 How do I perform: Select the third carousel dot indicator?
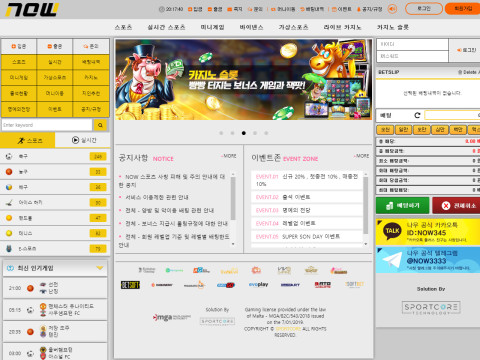pyautogui.click(x=244, y=133)
